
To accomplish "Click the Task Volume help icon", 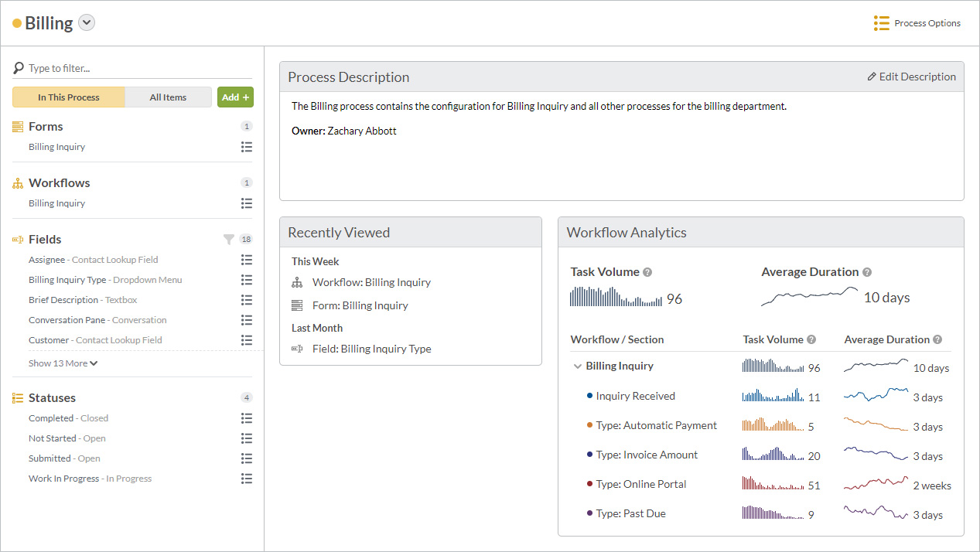I will (x=647, y=272).
